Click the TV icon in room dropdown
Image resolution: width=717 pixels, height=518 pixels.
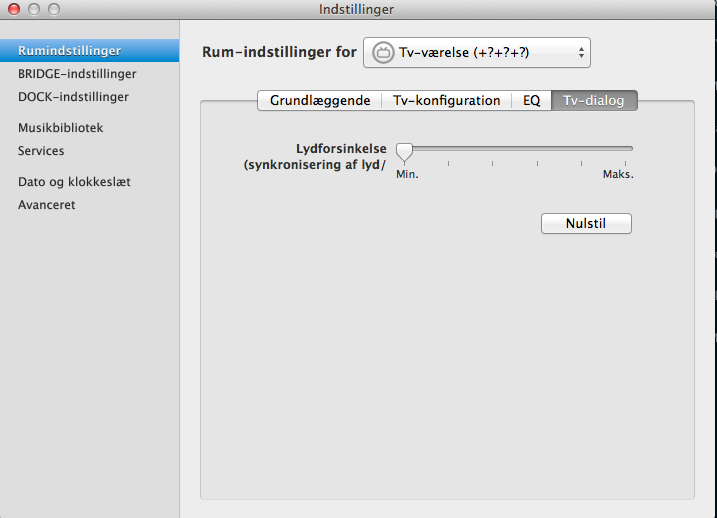click(382, 52)
